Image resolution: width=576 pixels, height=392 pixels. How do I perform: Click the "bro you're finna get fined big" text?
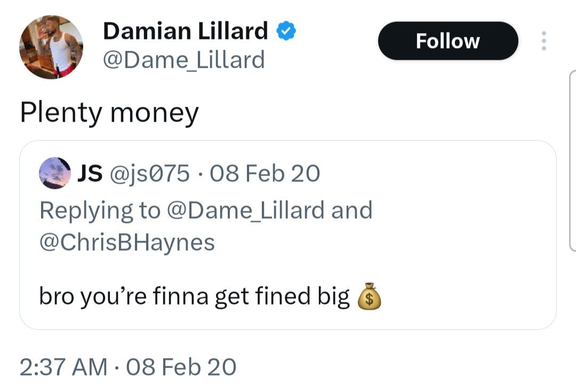click(194, 297)
